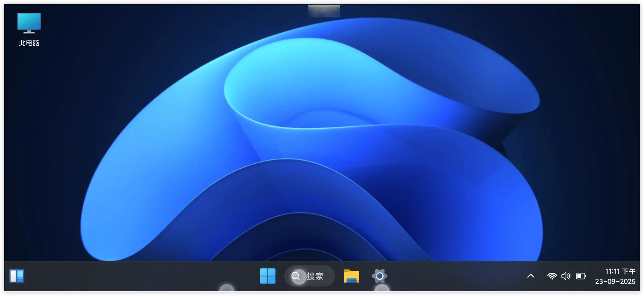Click the magnifier icon in the search pill

(x=296, y=276)
